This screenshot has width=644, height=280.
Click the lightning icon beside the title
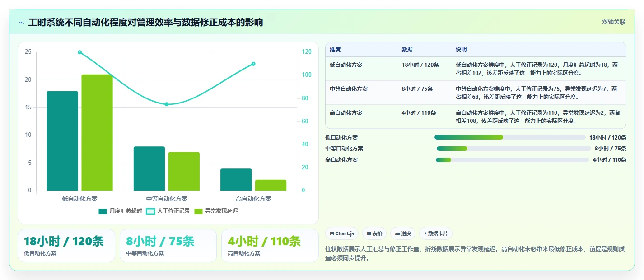[21, 23]
